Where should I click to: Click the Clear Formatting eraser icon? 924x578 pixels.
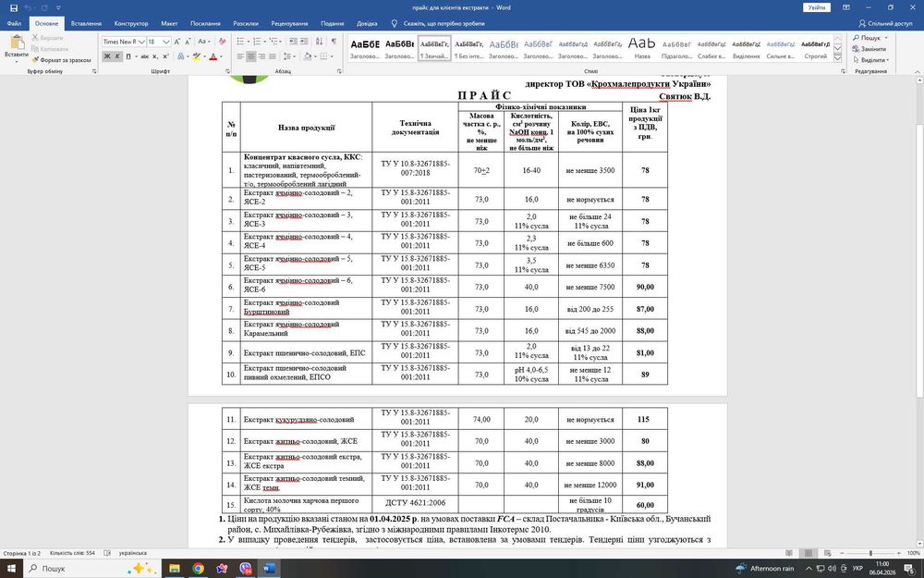pos(222,42)
